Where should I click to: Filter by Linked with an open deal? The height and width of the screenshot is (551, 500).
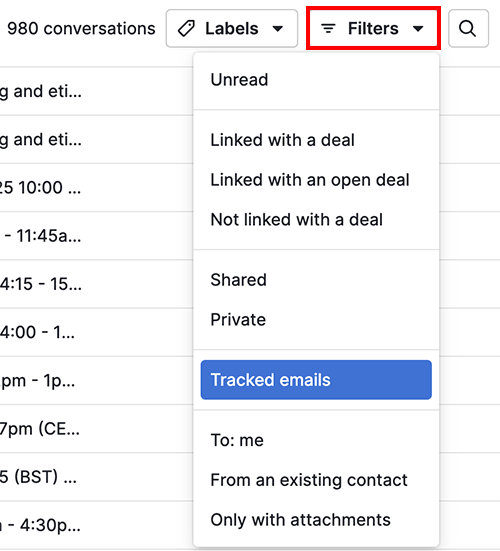[316, 180]
